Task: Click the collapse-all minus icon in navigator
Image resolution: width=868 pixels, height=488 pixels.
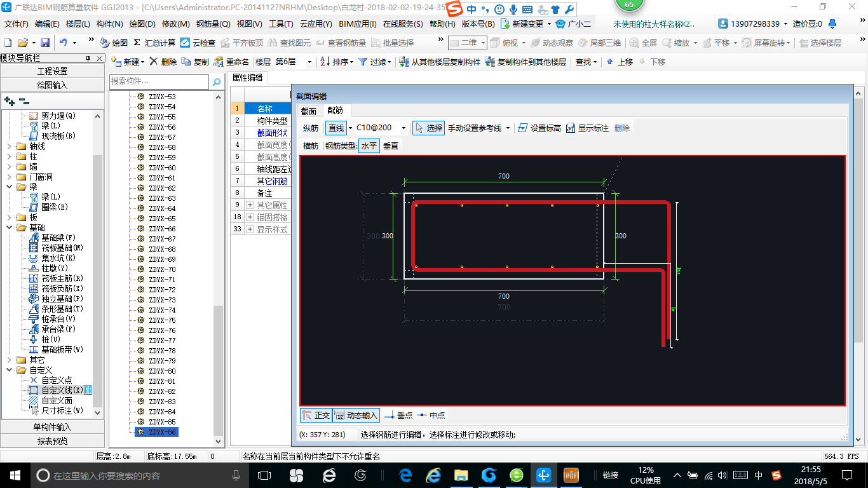Action: (24, 101)
